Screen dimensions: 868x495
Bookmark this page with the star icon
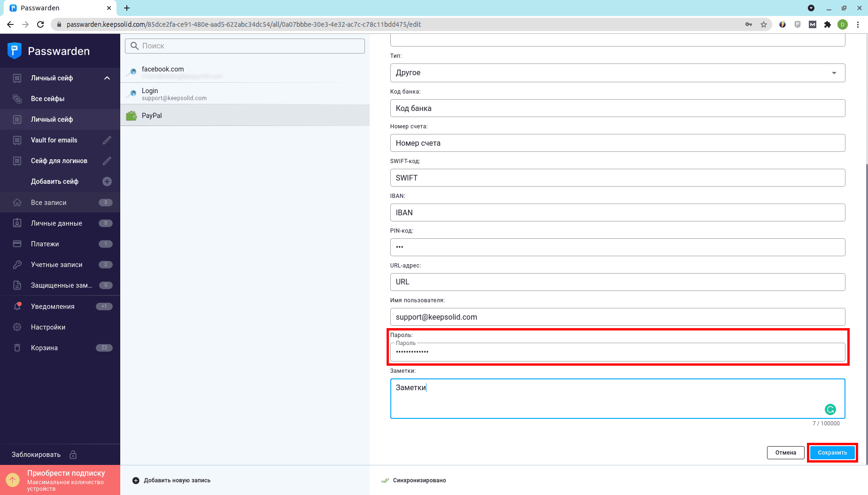[x=764, y=24]
